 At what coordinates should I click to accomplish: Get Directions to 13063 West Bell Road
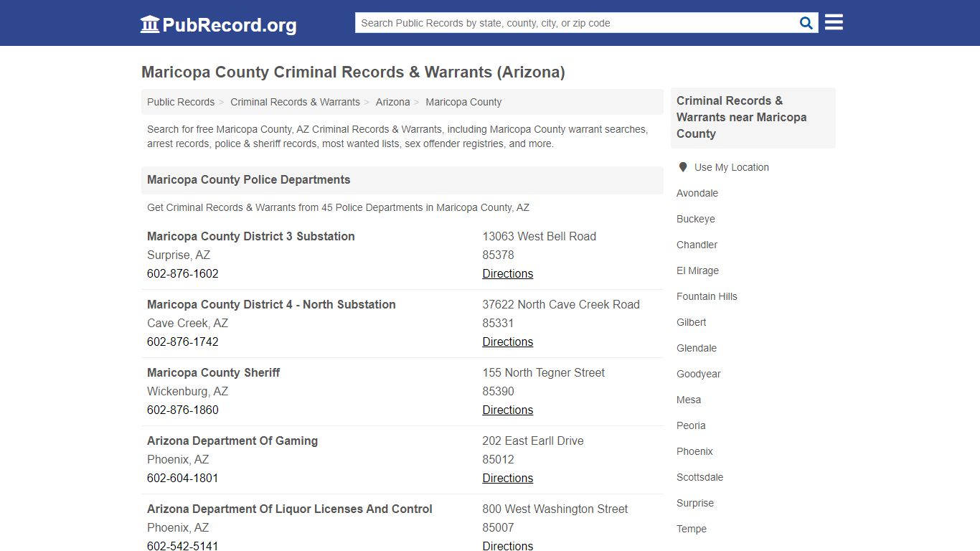point(507,273)
